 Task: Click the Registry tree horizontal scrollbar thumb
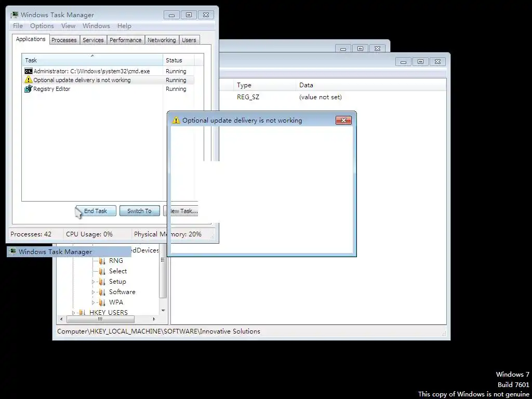pyautogui.click(x=100, y=320)
